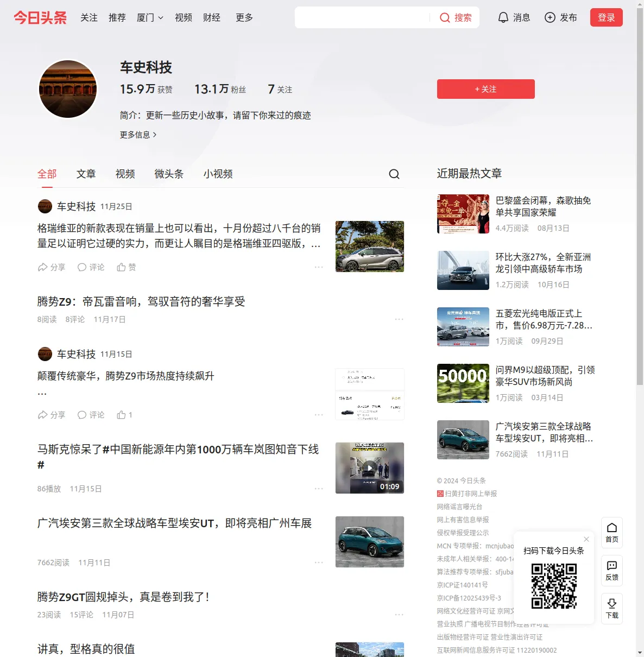The width and height of the screenshot is (644, 657).
Task: Open the 颠覆传统豪华 post image thumbnail
Action: 370,394
